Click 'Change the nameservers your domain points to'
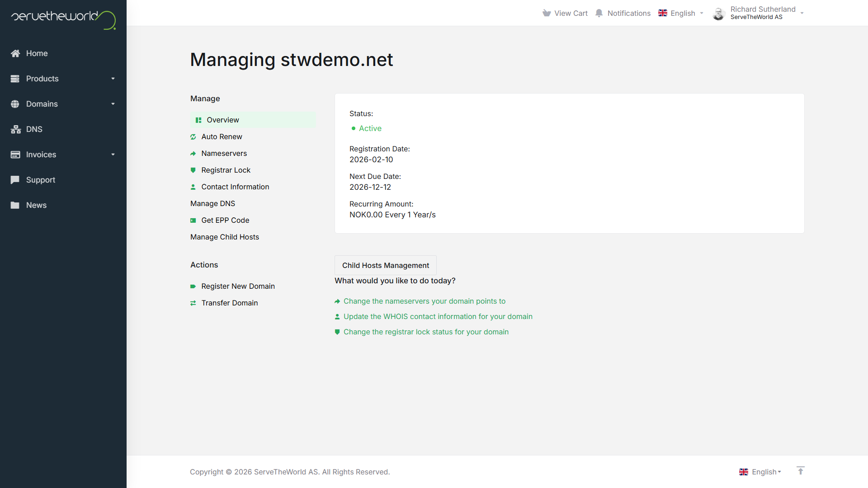The width and height of the screenshot is (868, 488). click(x=425, y=301)
